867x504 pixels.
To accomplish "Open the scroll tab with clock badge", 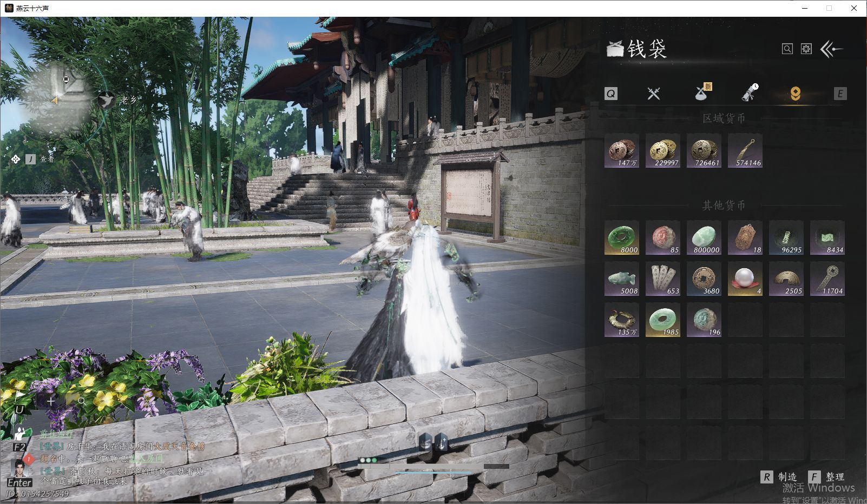I will coord(750,93).
